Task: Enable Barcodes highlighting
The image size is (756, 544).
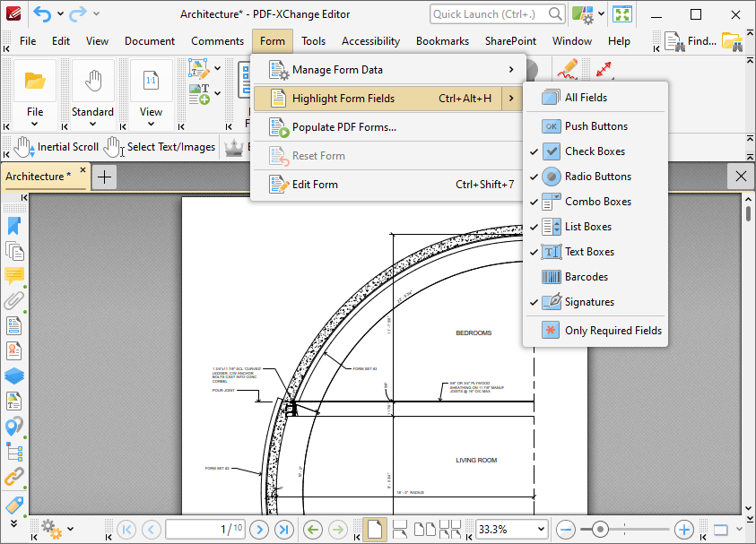Action: pos(595,277)
